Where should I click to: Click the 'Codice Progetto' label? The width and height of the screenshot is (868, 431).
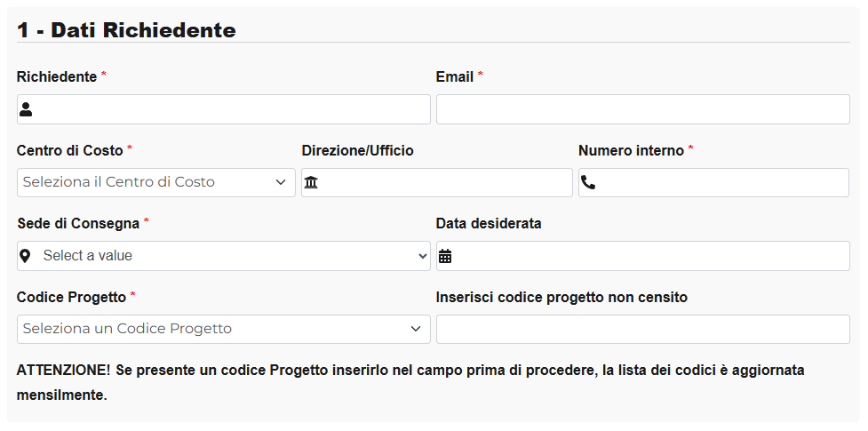pyautogui.click(x=72, y=298)
